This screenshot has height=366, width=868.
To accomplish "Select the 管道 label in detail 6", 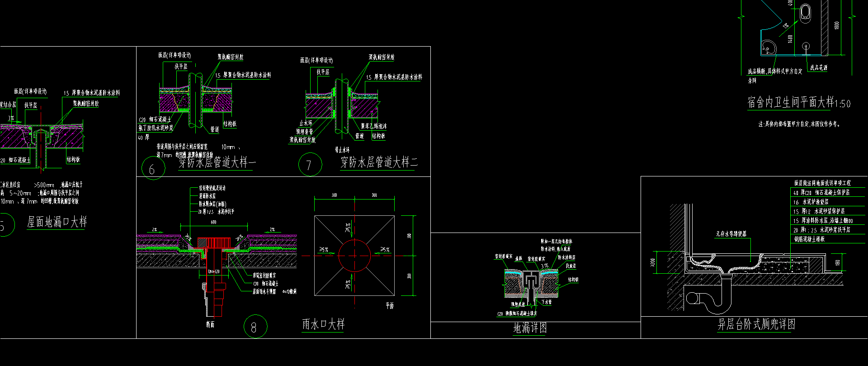I will coord(215,129).
